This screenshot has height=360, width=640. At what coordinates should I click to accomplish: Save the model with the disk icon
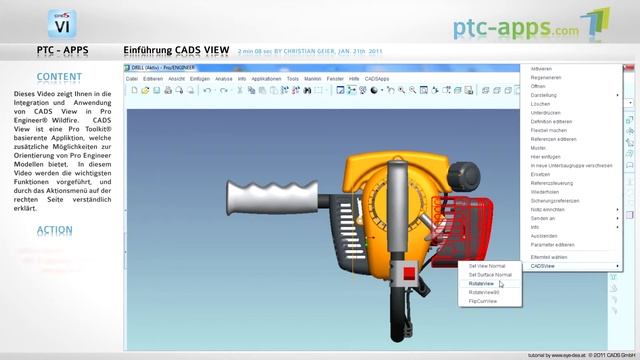(157, 90)
